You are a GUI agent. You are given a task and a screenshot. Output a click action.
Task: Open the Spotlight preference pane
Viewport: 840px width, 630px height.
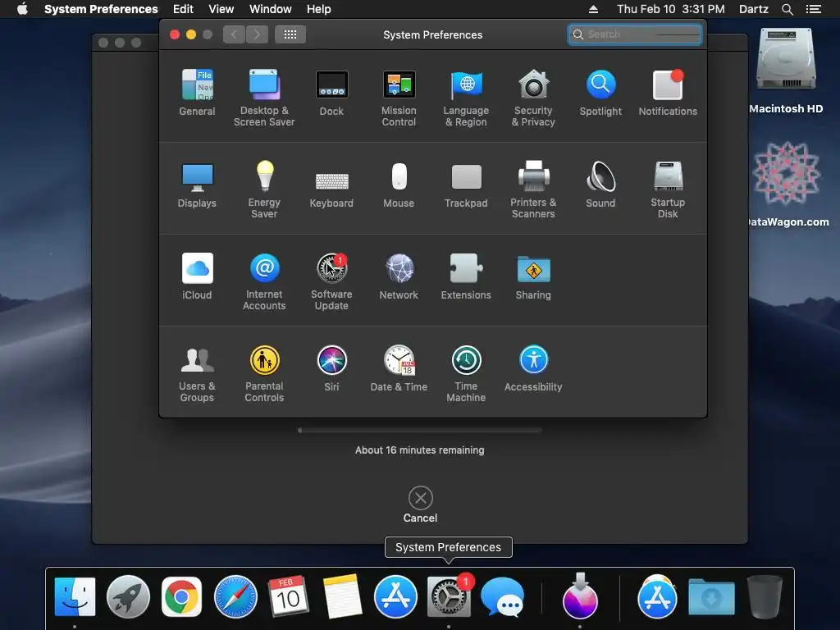pyautogui.click(x=600, y=93)
